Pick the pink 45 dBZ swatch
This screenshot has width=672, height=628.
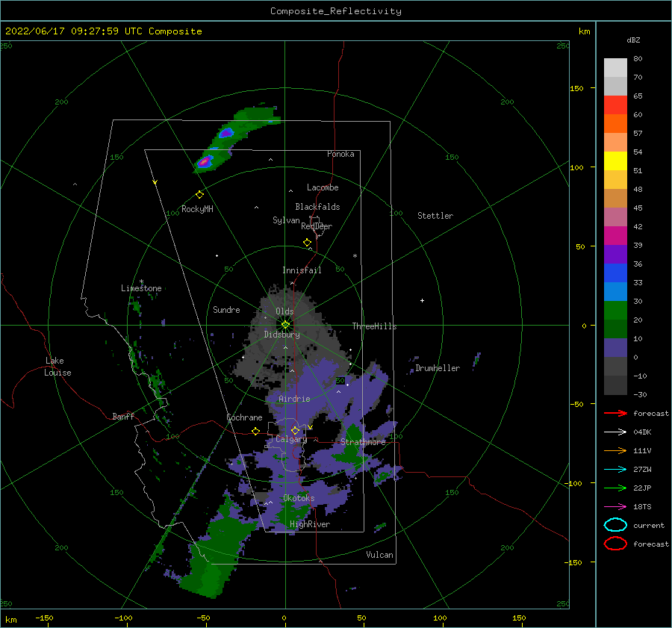click(x=615, y=217)
